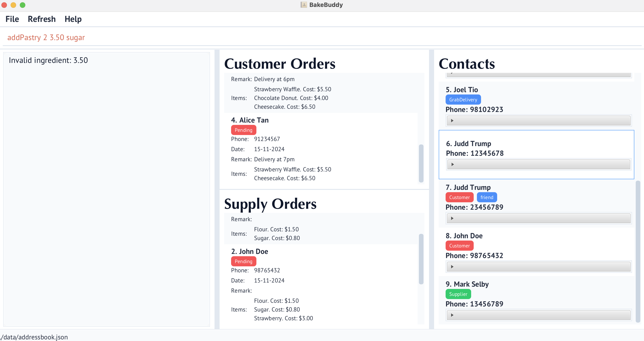This screenshot has width=644, height=341.
Task: Expand Joel Tio's contact details arrow
Action: click(x=452, y=121)
